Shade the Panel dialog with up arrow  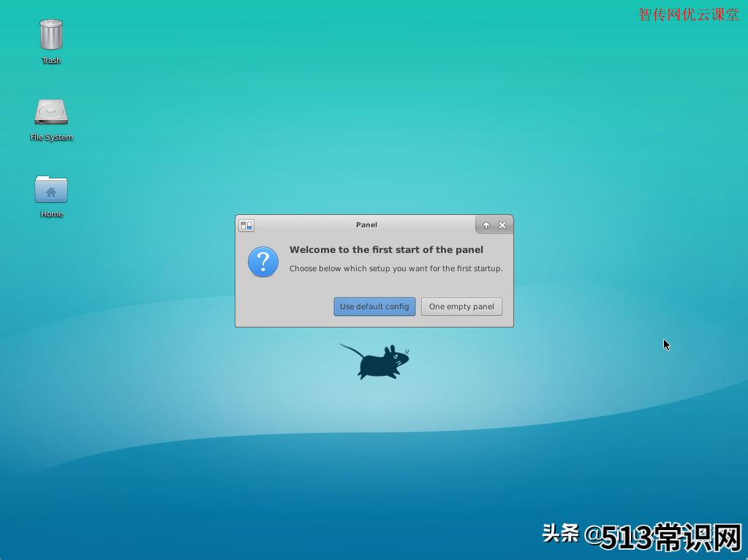pyautogui.click(x=486, y=225)
